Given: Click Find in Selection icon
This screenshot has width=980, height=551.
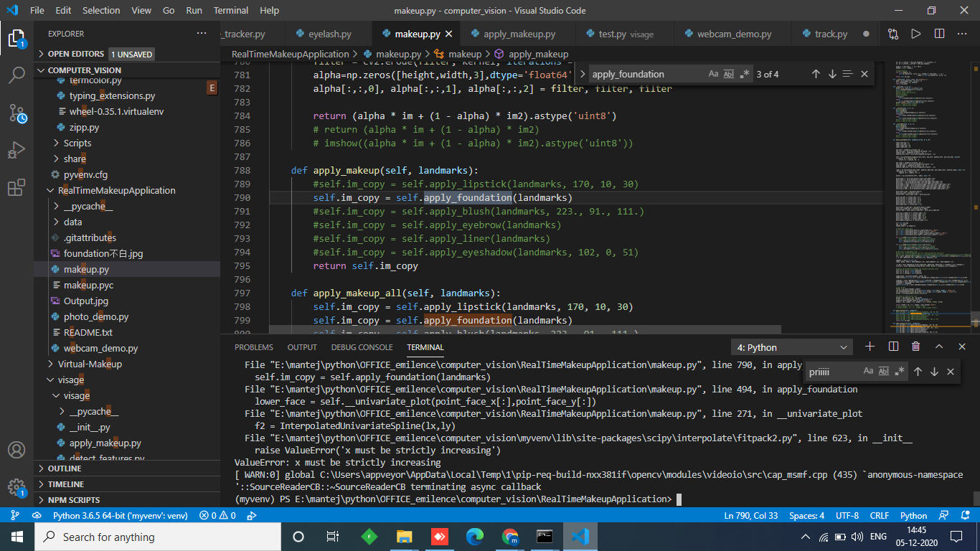Looking at the screenshot, I should pyautogui.click(x=848, y=74).
